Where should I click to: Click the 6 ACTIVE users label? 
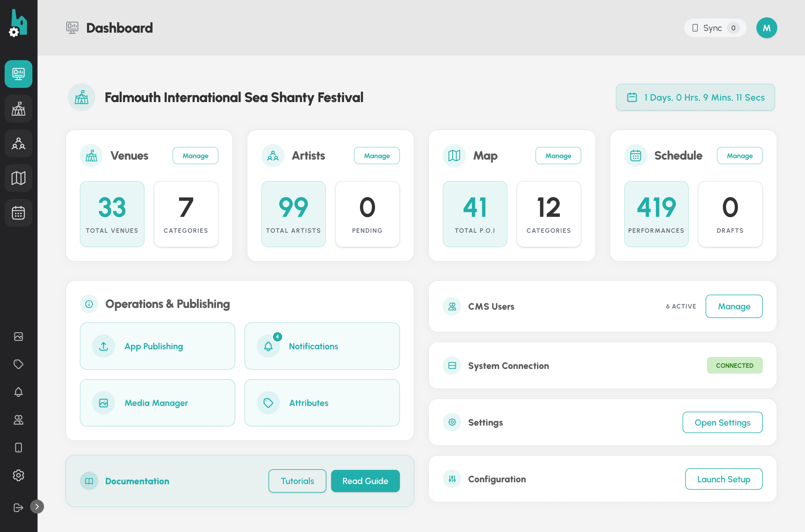[681, 306]
